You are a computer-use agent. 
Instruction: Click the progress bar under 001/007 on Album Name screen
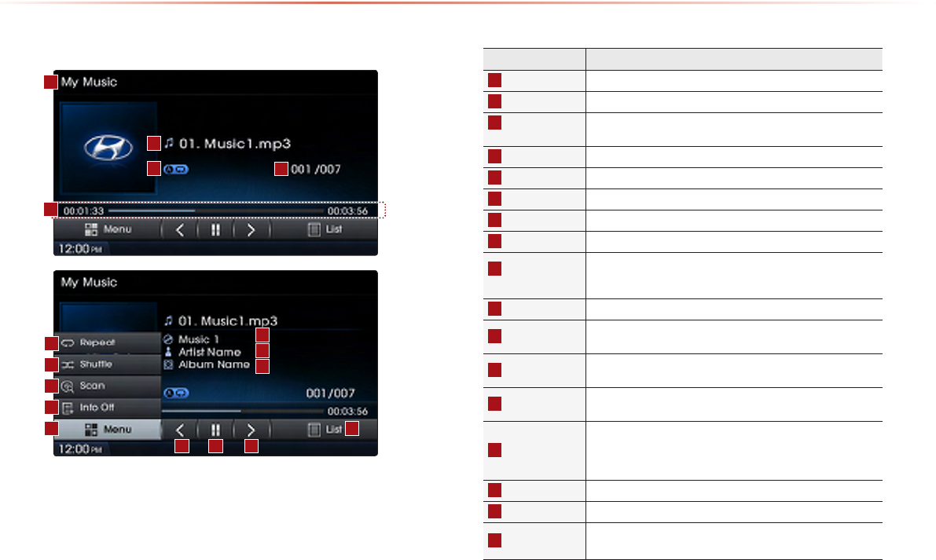[x=242, y=411]
